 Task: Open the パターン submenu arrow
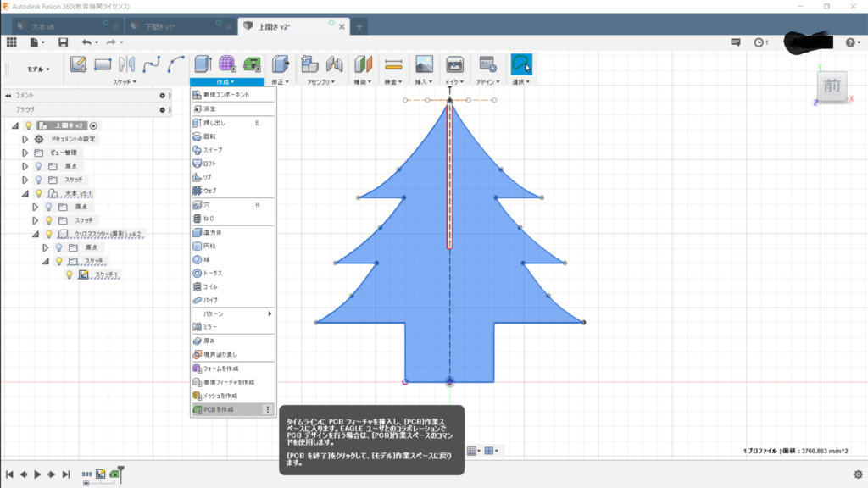(270, 313)
